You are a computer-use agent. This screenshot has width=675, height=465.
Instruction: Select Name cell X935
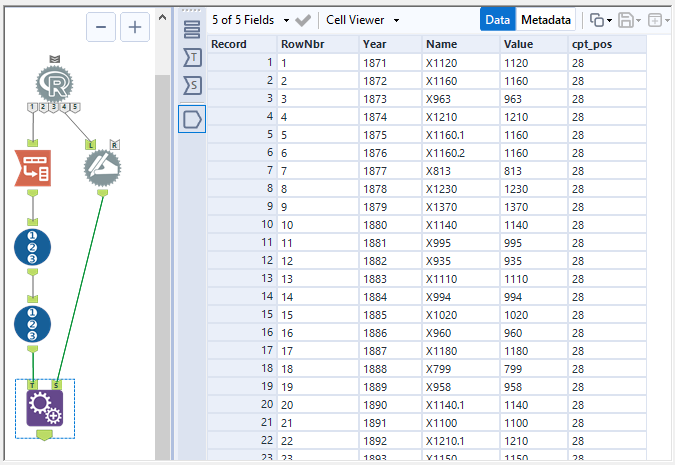461,261
